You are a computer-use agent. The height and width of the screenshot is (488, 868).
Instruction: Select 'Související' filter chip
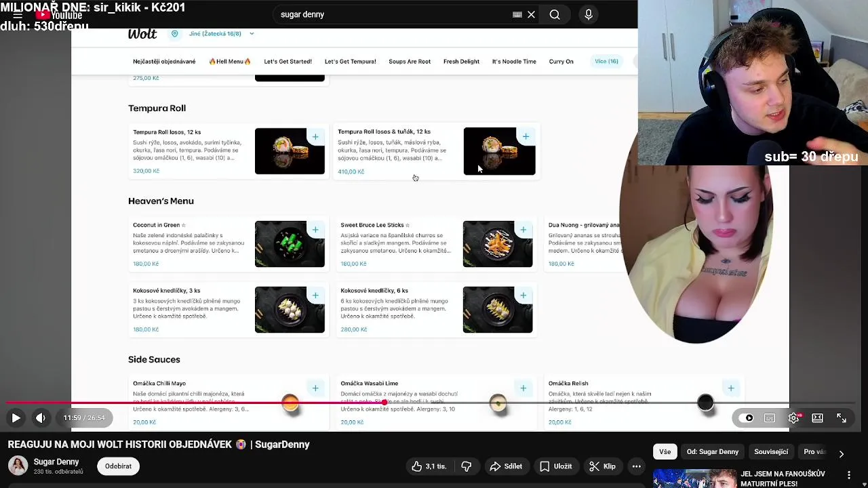pos(771,452)
